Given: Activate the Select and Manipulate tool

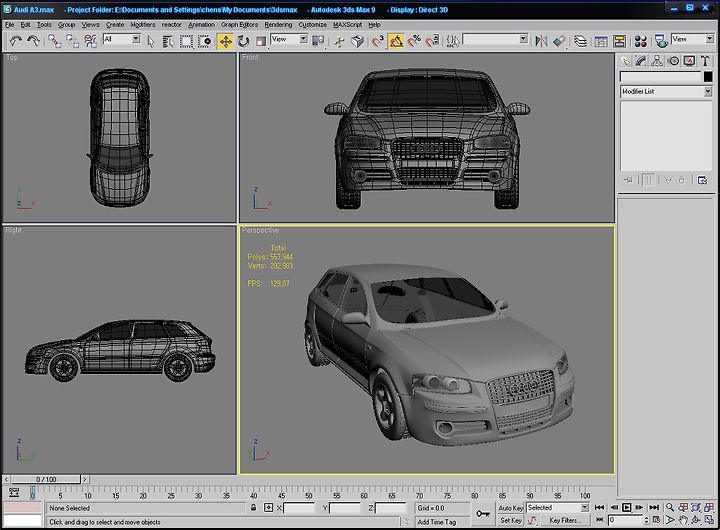Looking at the screenshot, I should click(x=339, y=42).
